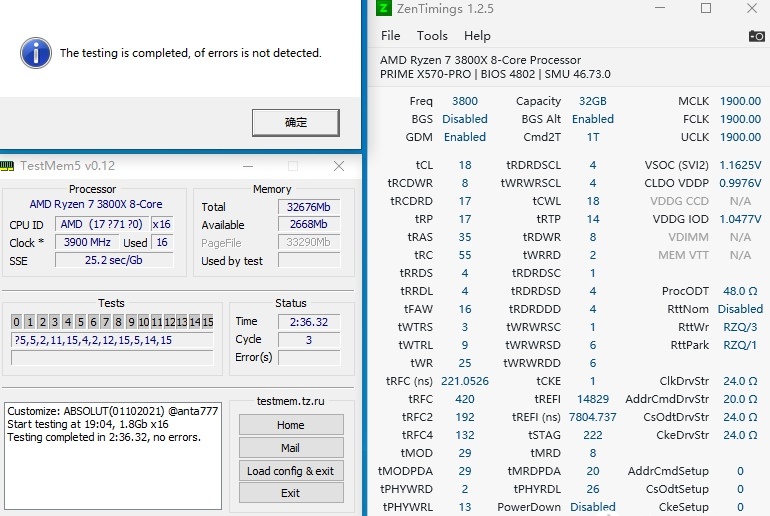Click the Freq value 3800
This screenshot has height=516, width=770.
click(465, 101)
